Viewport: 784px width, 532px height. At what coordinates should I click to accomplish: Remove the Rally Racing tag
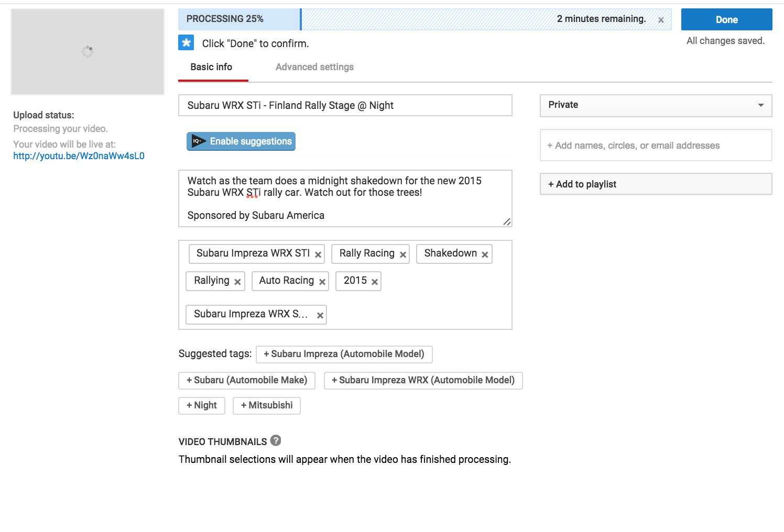click(x=403, y=254)
